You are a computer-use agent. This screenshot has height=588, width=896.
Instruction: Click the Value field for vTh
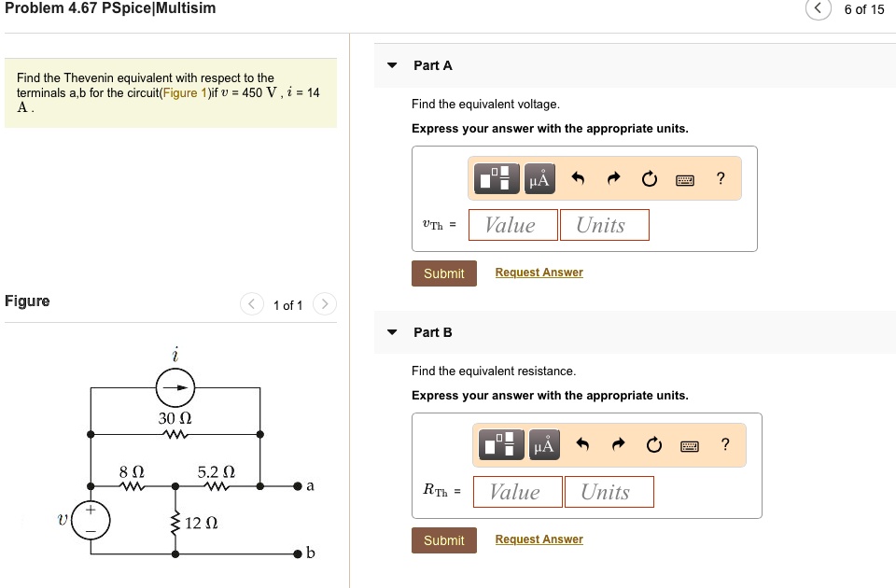pyautogui.click(x=512, y=224)
